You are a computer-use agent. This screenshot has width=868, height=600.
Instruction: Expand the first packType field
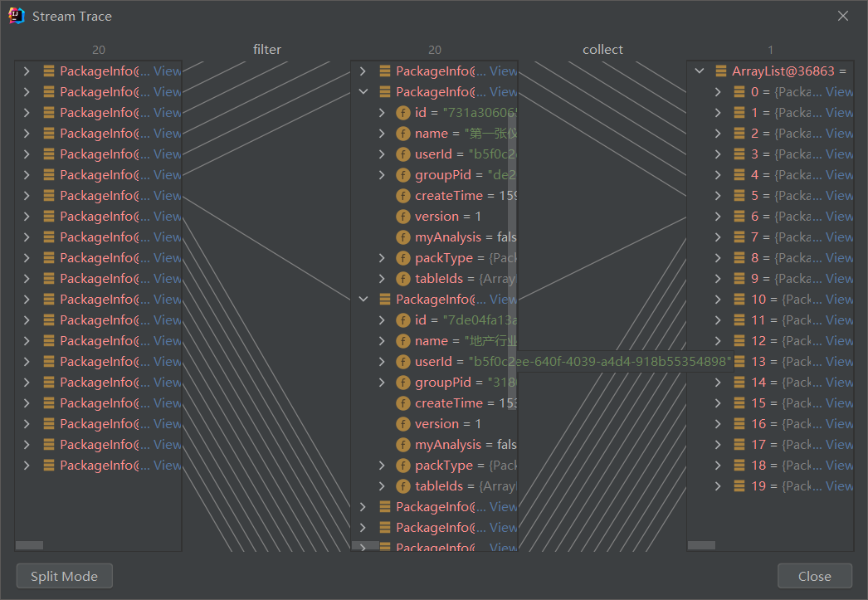(x=382, y=258)
